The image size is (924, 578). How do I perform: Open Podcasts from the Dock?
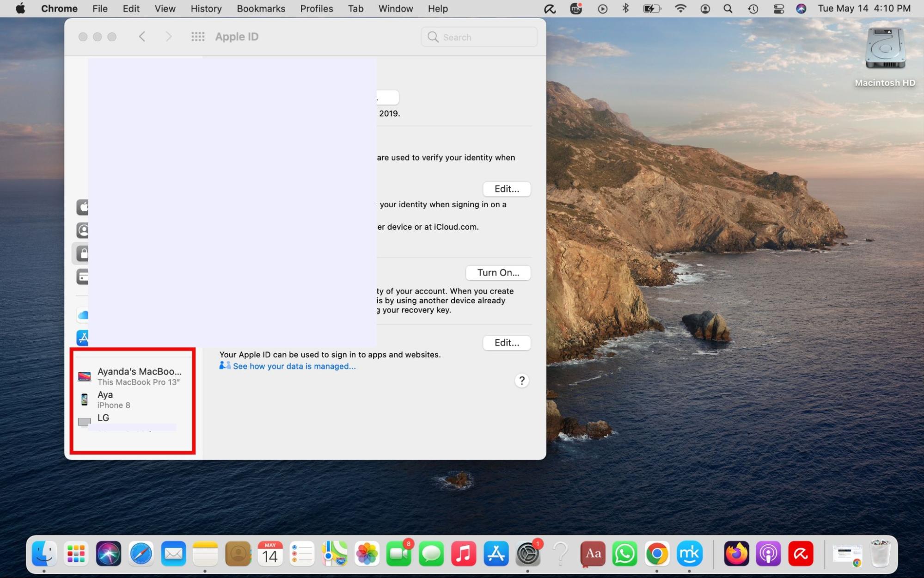(768, 553)
